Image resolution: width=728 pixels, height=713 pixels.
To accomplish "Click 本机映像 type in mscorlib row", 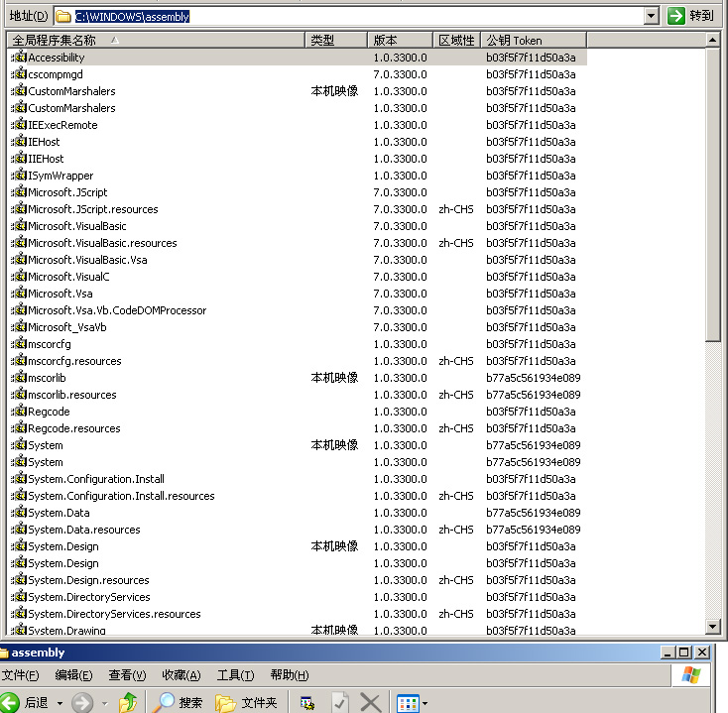I will point(334,378).
